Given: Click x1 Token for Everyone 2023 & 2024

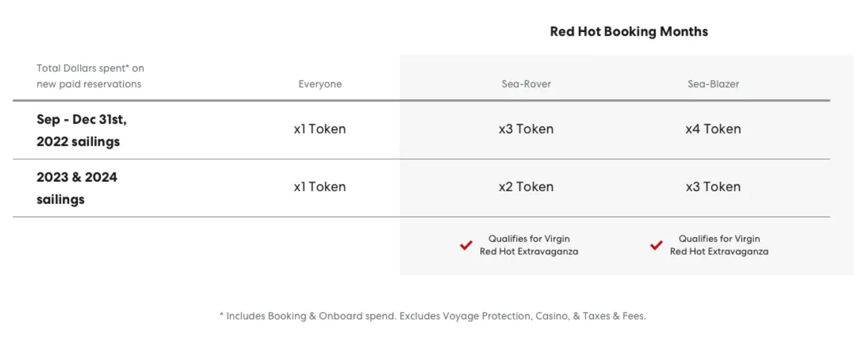Looking at the screenshot, I should pos(319,187).
